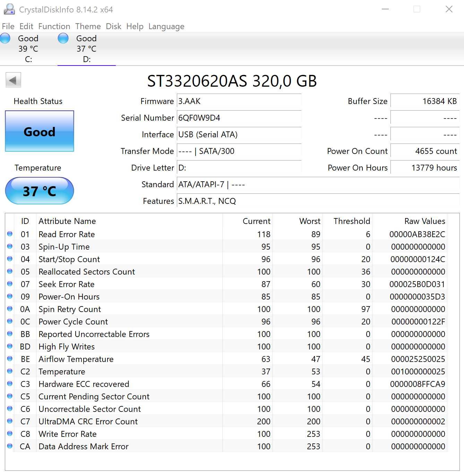This screenshot has height=476, width=464.
Task: Click raw value 000025250025
Action: (418, 359)
